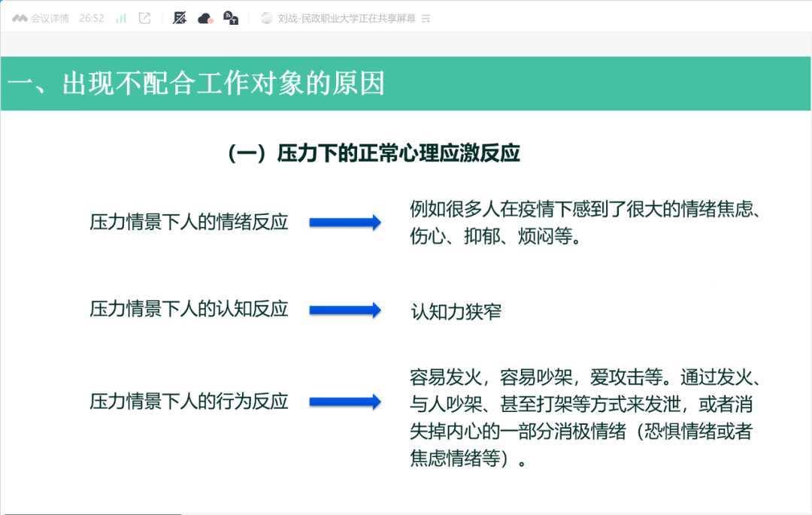Click the text 压力情景下人的情绪反应

coord(189,222)
